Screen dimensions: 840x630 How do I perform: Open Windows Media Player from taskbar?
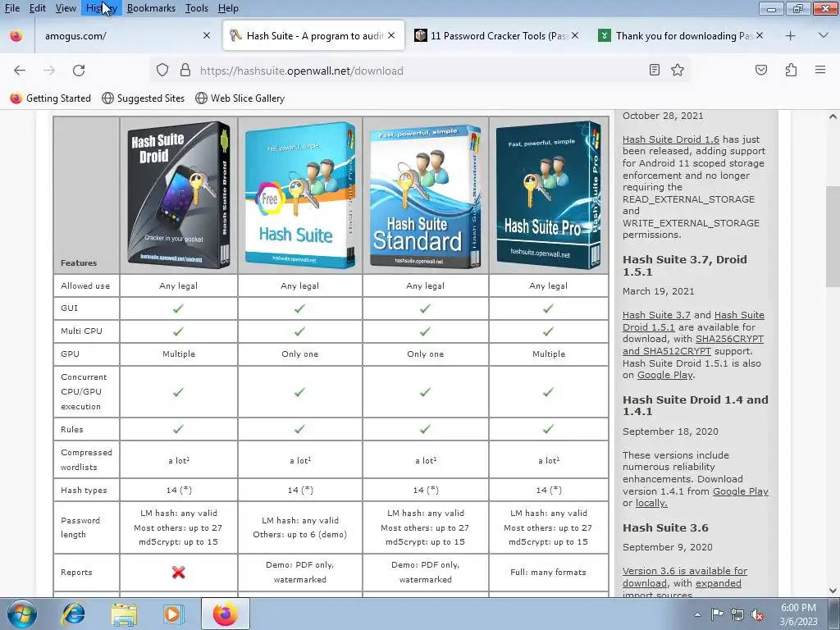pyautogui.click(x=174, y=614)
